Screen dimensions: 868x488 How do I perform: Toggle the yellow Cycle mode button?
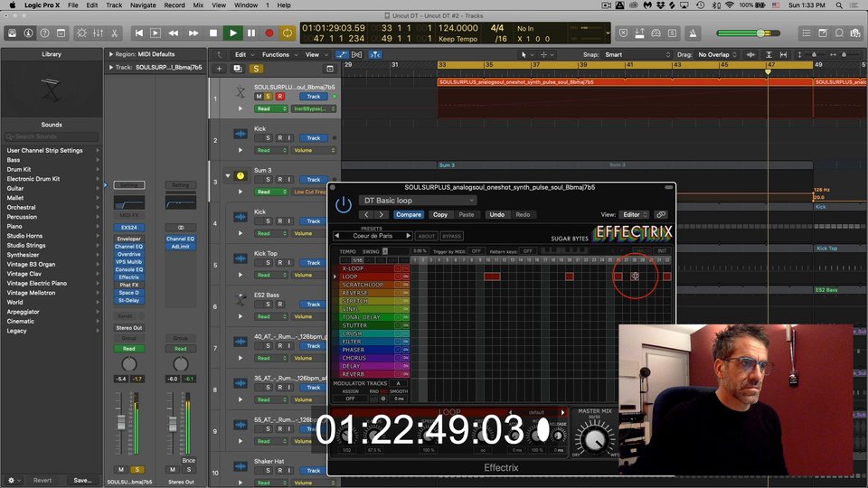288,33
